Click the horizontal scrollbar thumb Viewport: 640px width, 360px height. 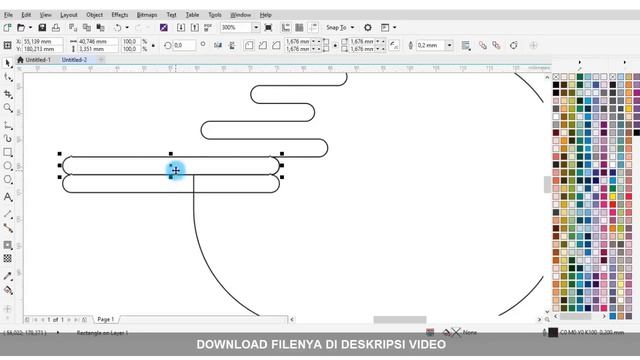pyautogui.click(x=400, y=320)
